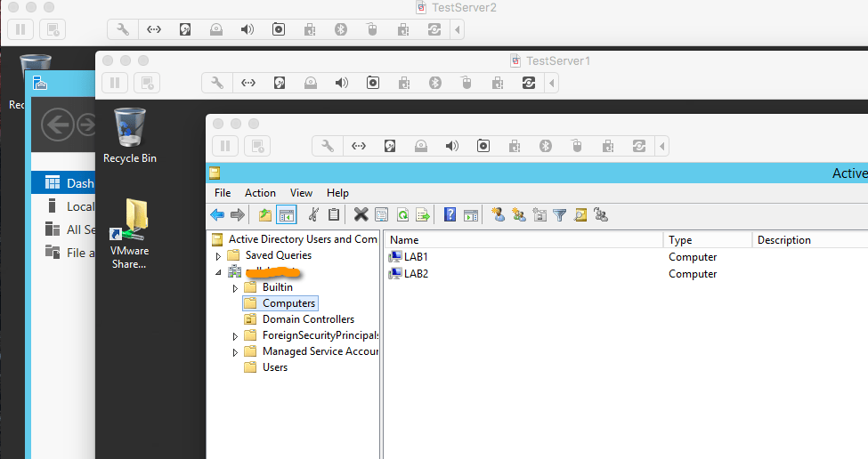Click the blue question mark Help icon

click(450, 214)
